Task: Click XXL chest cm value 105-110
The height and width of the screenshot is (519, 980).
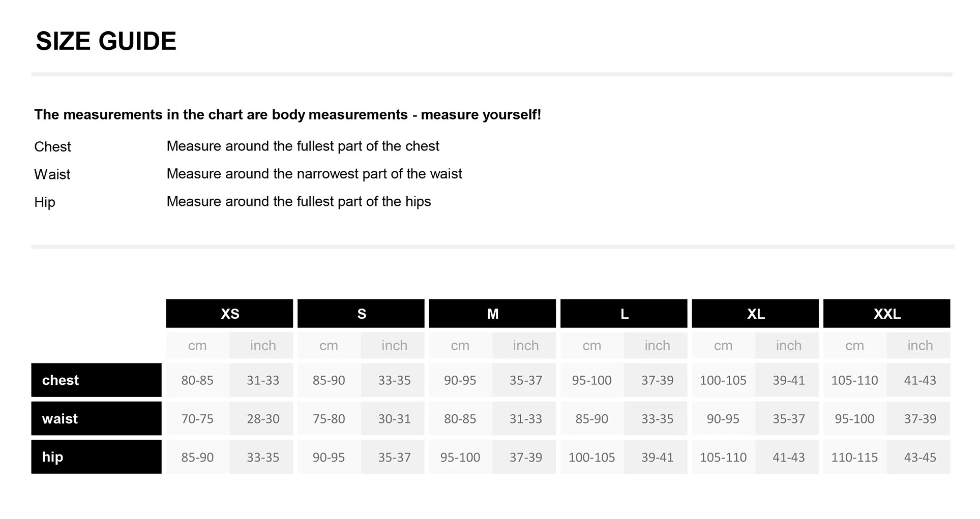Action: [x=855, y=380]
